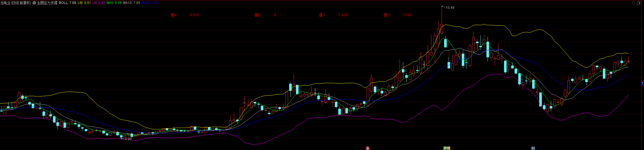Click the magenta LB: 6.81 value
This screenshot has height=150, width=644.
[98, 3]
